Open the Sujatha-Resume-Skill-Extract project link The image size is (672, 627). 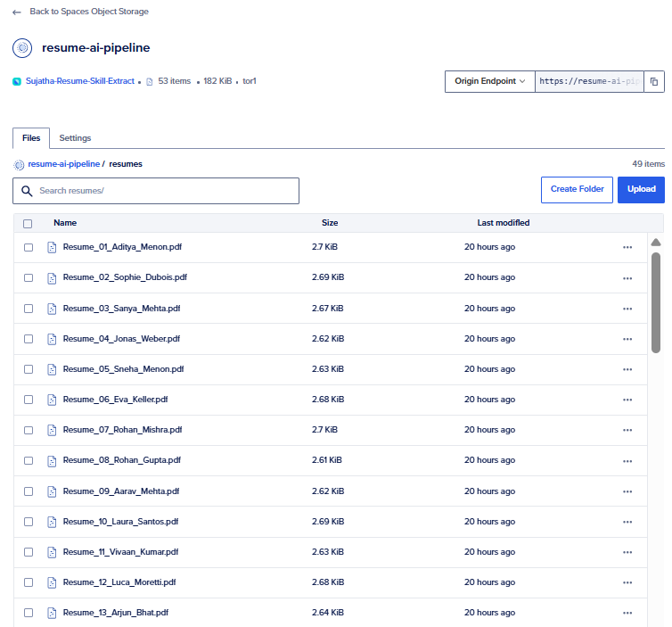click(x=79, y=81)
